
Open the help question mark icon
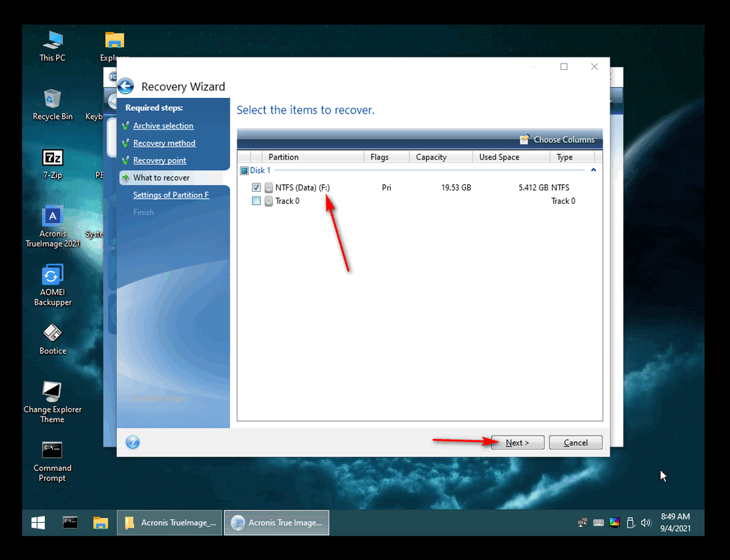pyautogui.click(x=132, y=442)
